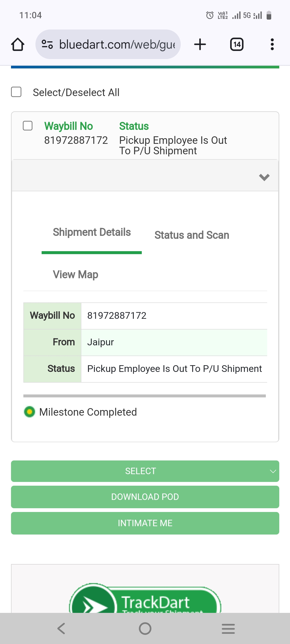
Task: Open the tab switcher showing 14 tabs
Action: point(237,44)
